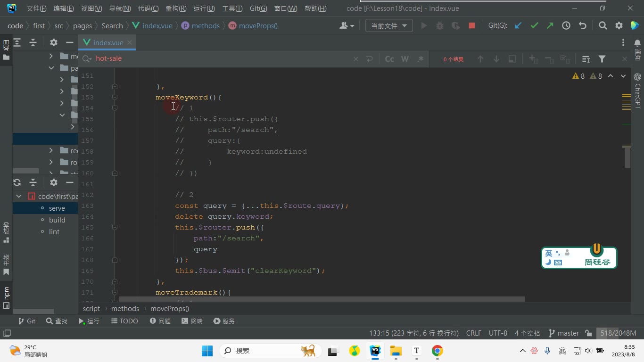Click the Git update project arrow
Image resolution: width=644 pixels, height=362 pixels.
click(518, 26)
